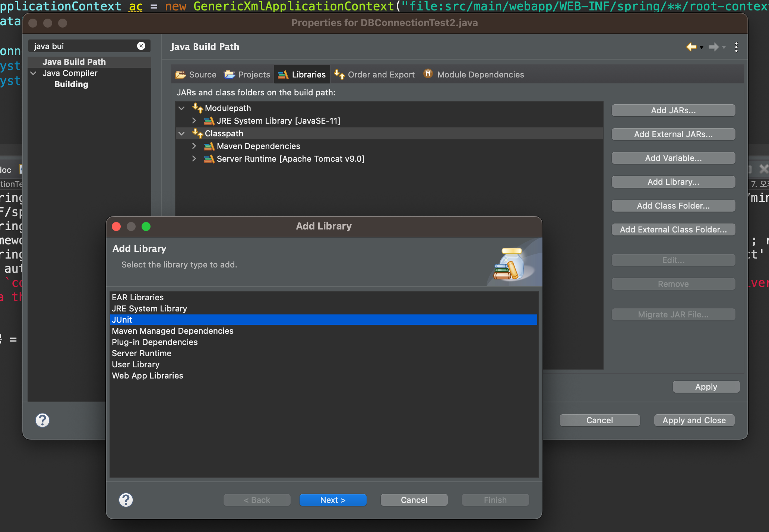Select User Library in the list
The image size is (769, 532).
pos(136,364)
